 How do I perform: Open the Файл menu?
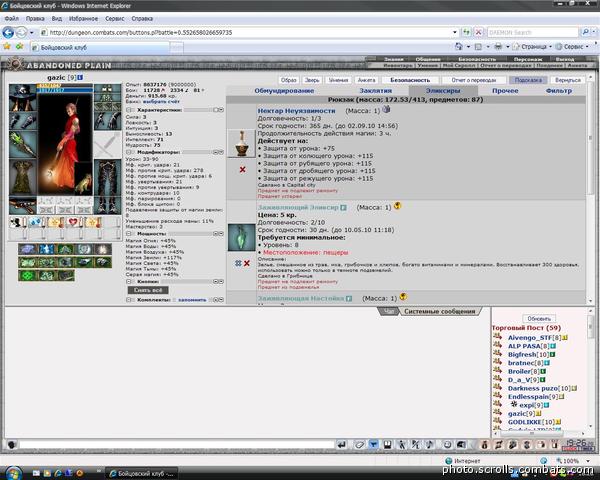coord(11,18)
